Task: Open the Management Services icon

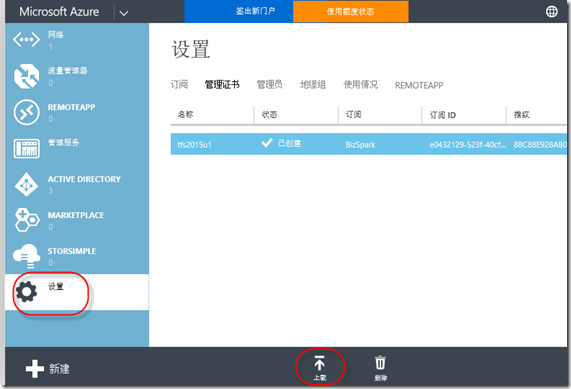Action: coord(26,148)
